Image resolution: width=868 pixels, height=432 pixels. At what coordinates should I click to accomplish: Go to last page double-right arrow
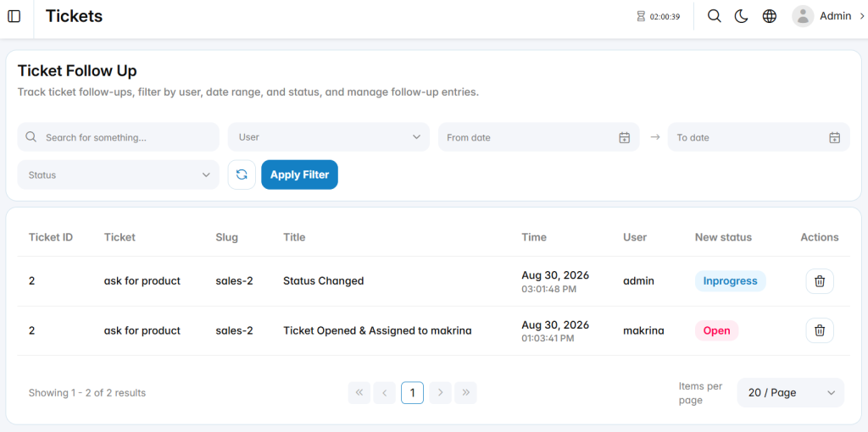point(465,393)
